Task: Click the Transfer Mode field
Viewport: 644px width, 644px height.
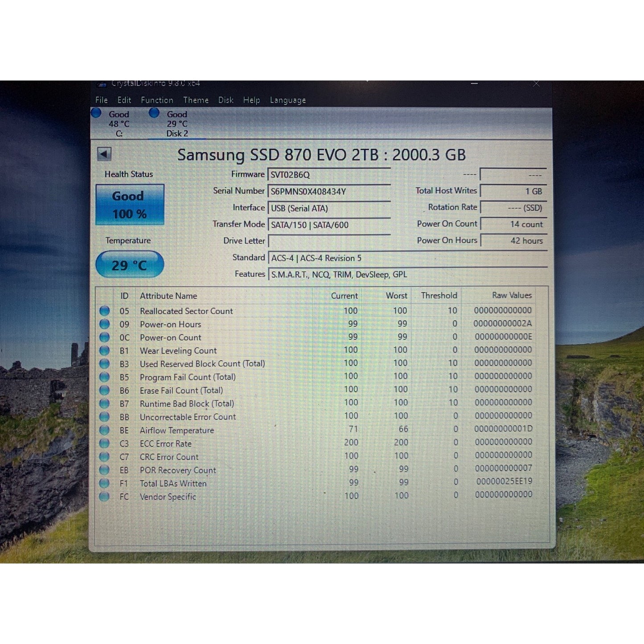Action: tap(329, 225)
